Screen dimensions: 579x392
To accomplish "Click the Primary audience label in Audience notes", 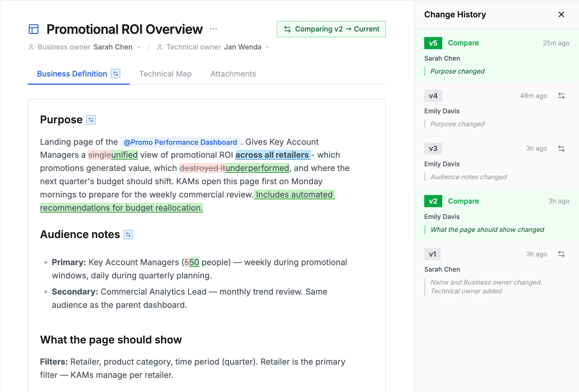I will pos(69,262).
